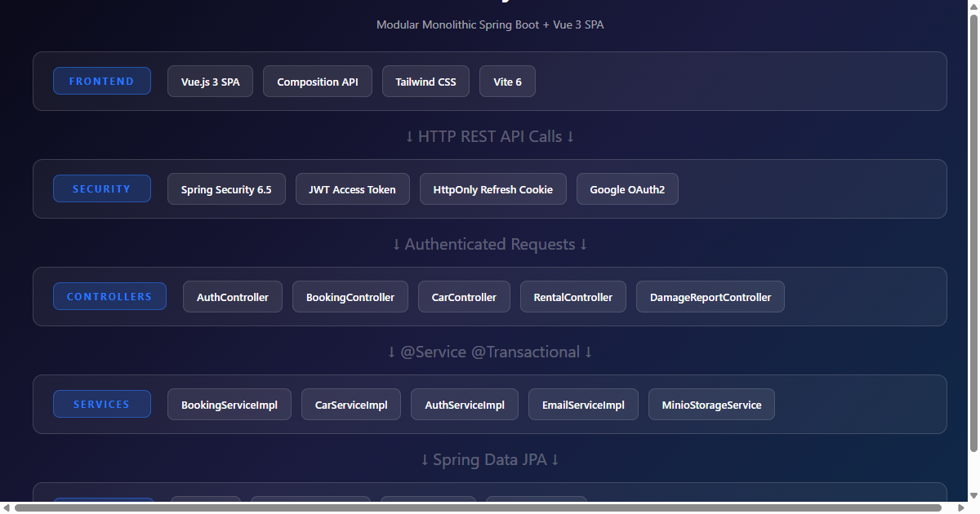Select the AuthController chip
Screen dimensions: 980x514
233,297
